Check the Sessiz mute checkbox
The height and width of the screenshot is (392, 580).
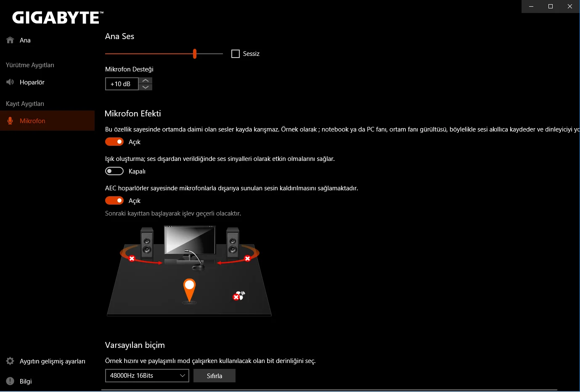(x=236, y=54)
